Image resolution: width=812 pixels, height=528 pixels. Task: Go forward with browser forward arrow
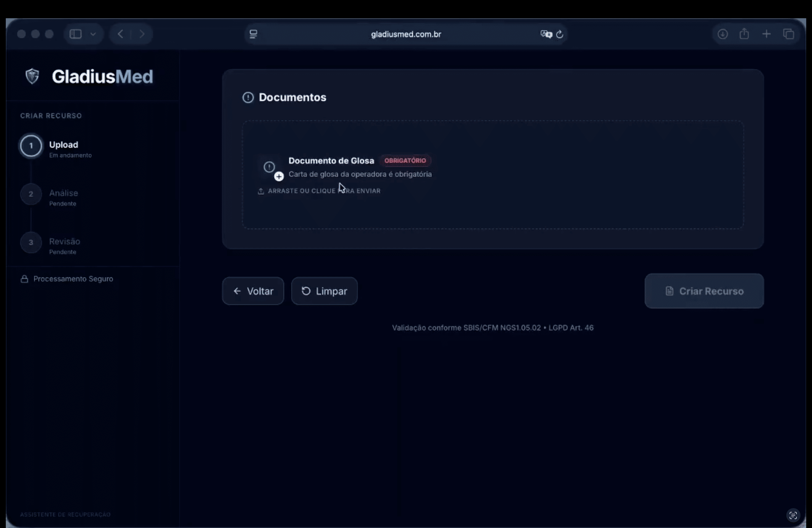tap(142, 34)
